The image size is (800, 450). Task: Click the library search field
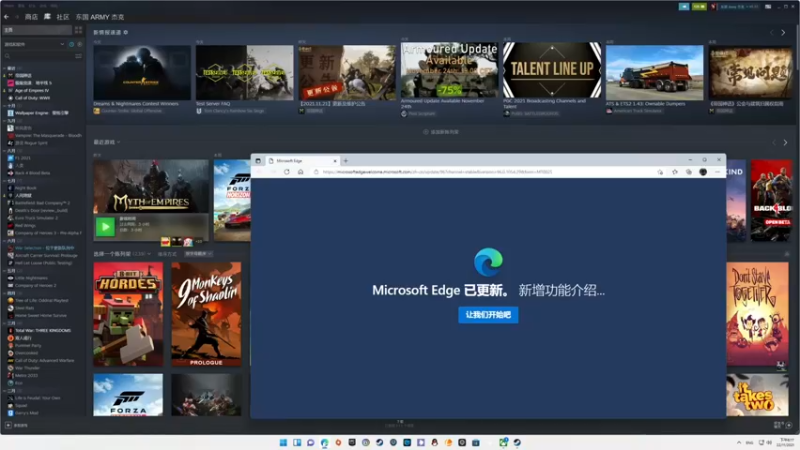click(x=38, y=56)
